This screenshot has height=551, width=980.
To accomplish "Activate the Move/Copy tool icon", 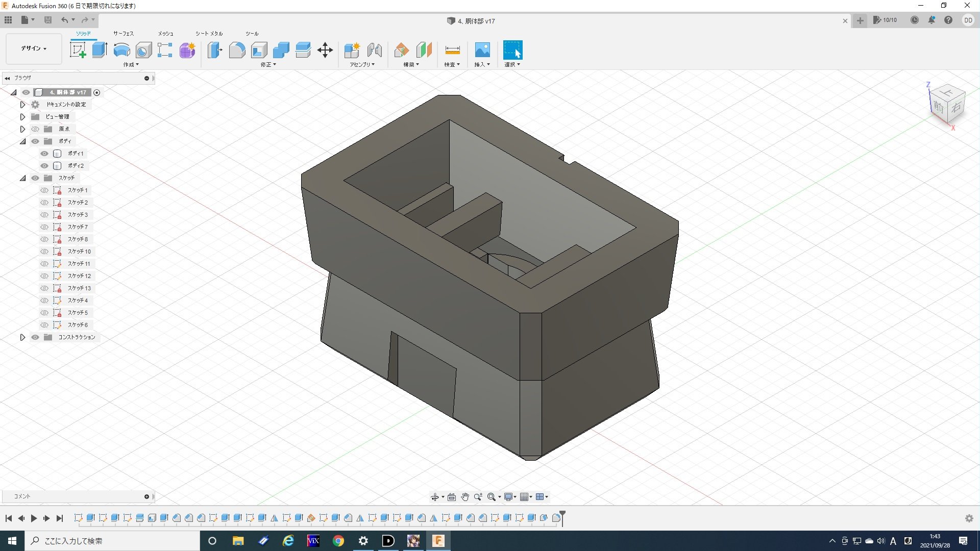I will click(325, 50).
